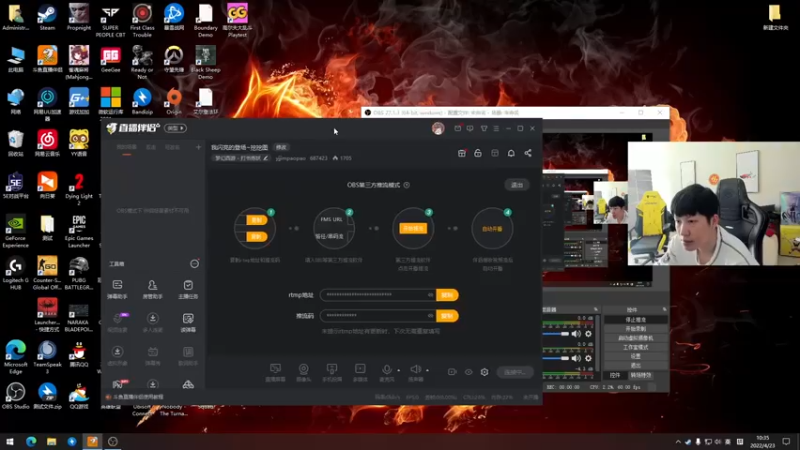Open the Steam desktop shortcut
This screenshot has width=800, height=450.
tap(47, 17)
